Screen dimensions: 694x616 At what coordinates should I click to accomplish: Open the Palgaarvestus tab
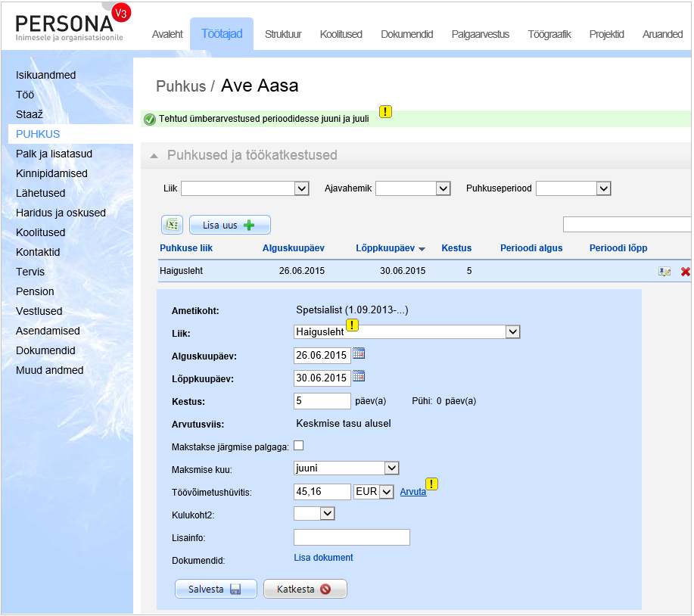[x=480, y=34]
